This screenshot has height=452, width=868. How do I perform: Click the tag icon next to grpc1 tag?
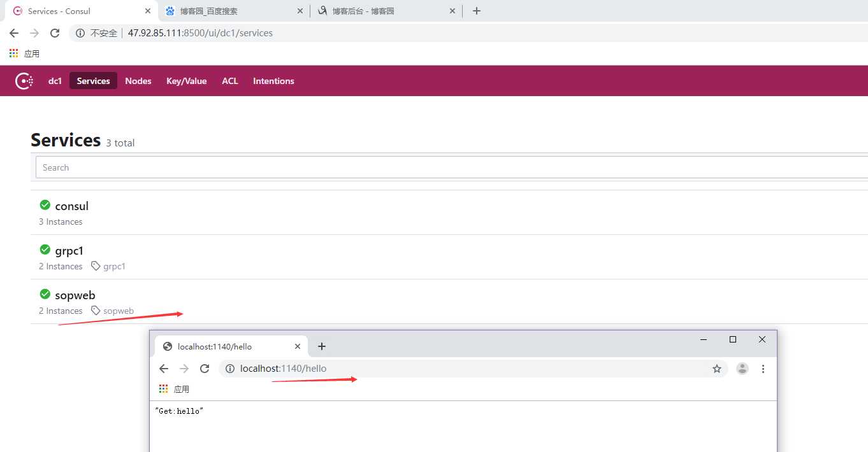click(96, 266)
